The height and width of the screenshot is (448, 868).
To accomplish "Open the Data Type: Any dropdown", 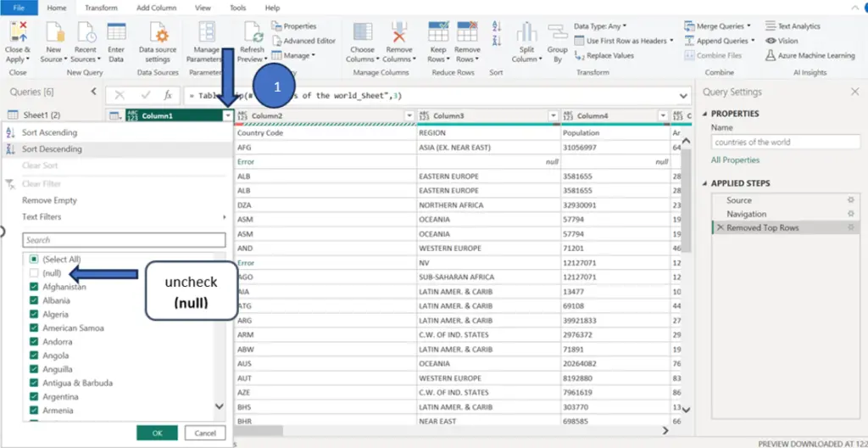I will (601, 26).
